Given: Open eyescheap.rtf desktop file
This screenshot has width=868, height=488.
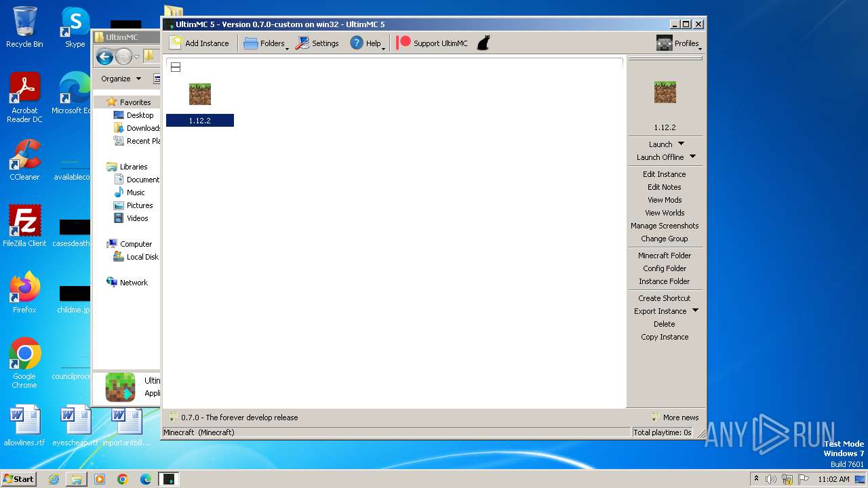Looking at the screenshot, I should pyautogui.click(x=75, y=426).
